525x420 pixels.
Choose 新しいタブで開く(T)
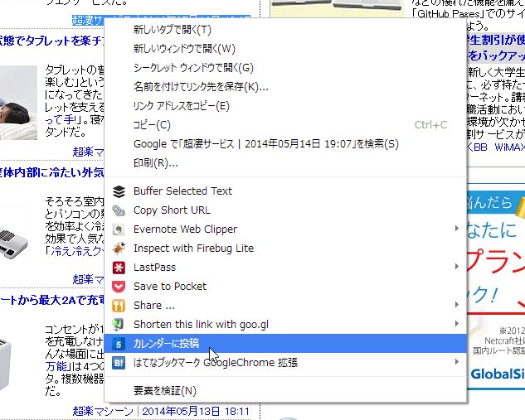click(x=285, y=30)
